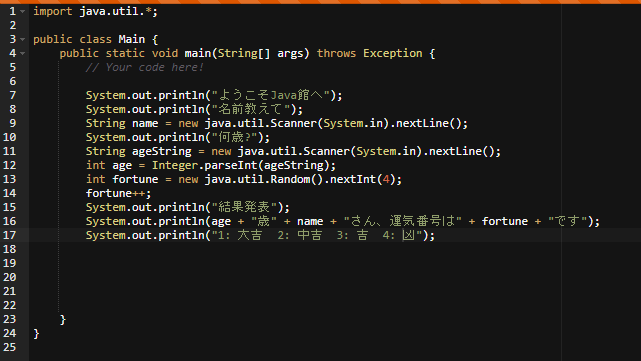This screenshot has width=641, height=361.
Task: Click 'ageString' declaration on line 11
Action: 161,151
